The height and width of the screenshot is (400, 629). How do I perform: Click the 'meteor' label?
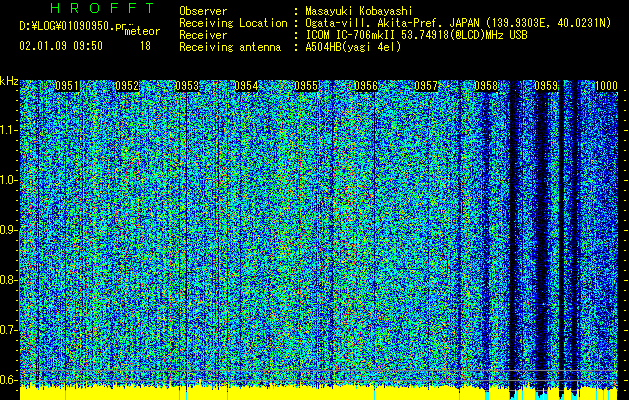[x=142, y=31]
